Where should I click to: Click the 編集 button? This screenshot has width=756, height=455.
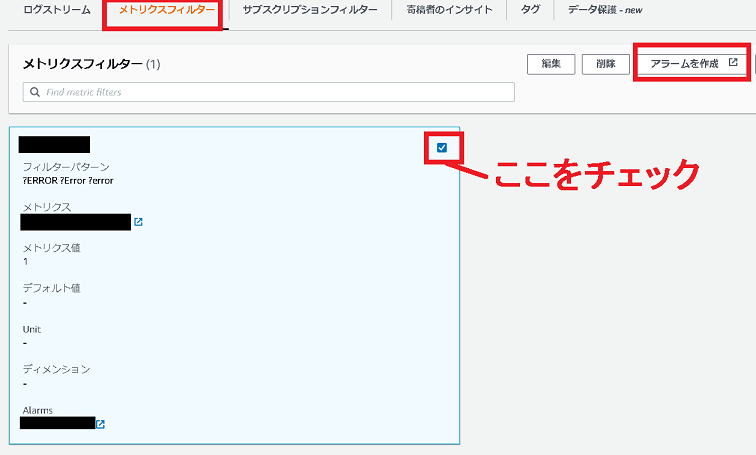coord(551,64)
